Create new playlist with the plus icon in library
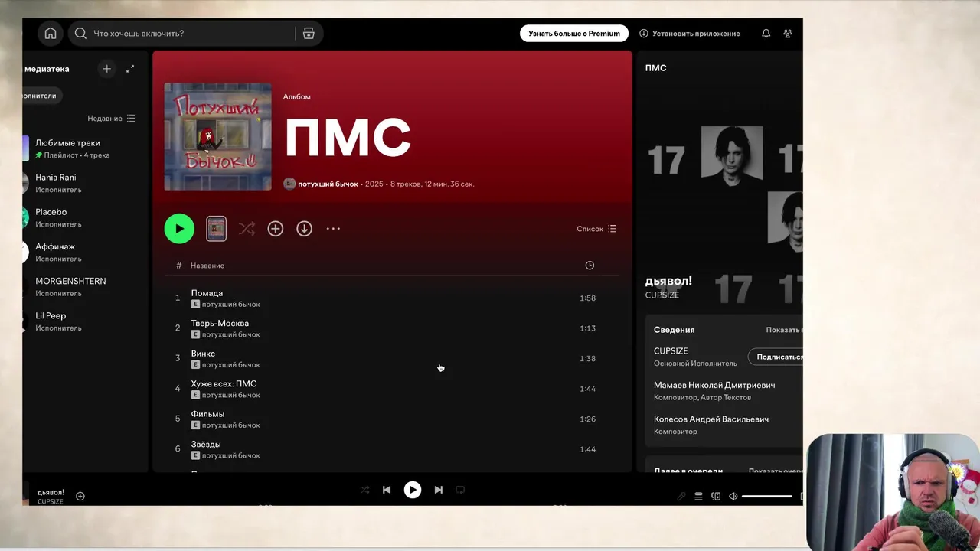Screen dimensions: 980x551 pyautogui.click(x=106, y=69)
